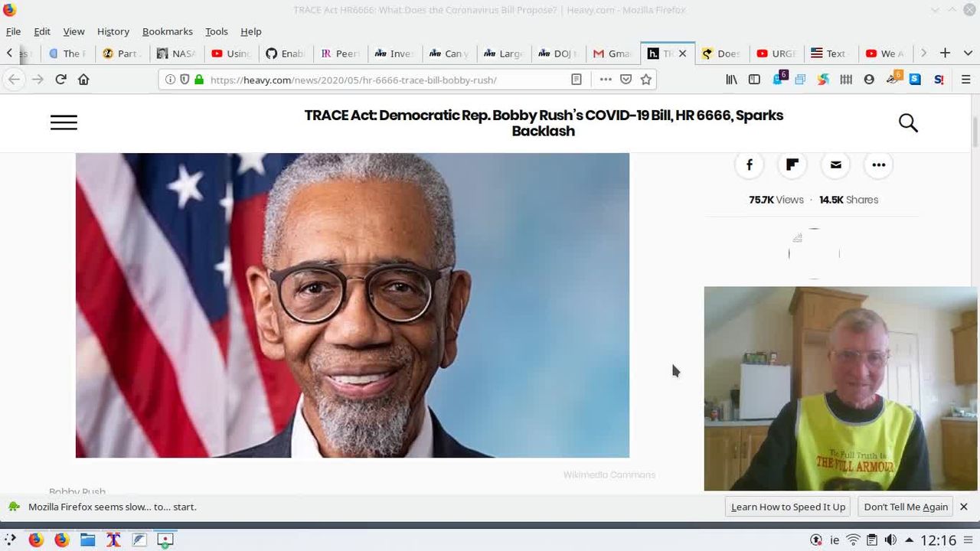Toggle Reader View in address bar

577,80
